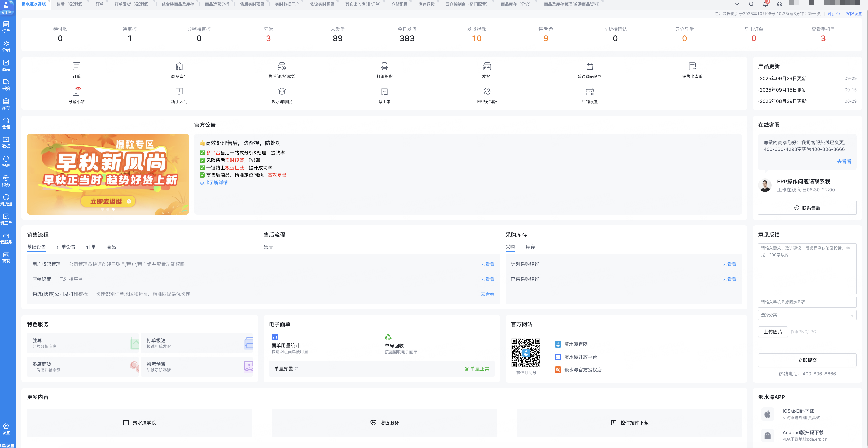
Task: Click the feedback text input area
Action: pyautogui.click(x=807, y=269)
